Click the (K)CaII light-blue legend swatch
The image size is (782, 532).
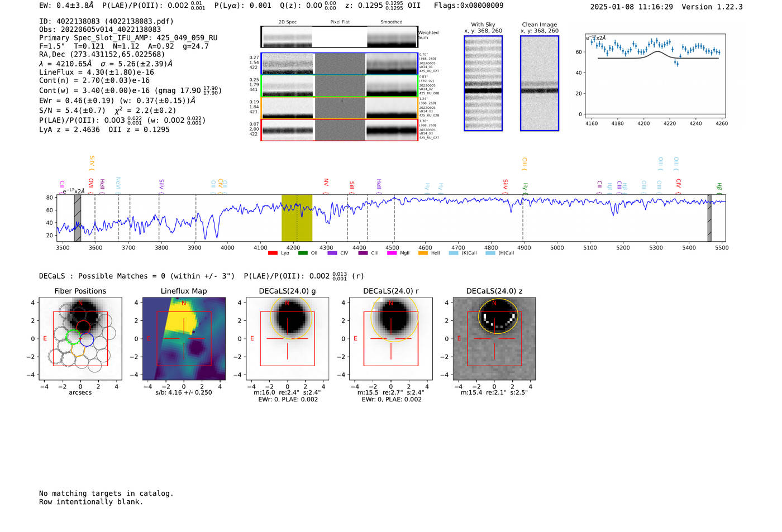point(454,253)
